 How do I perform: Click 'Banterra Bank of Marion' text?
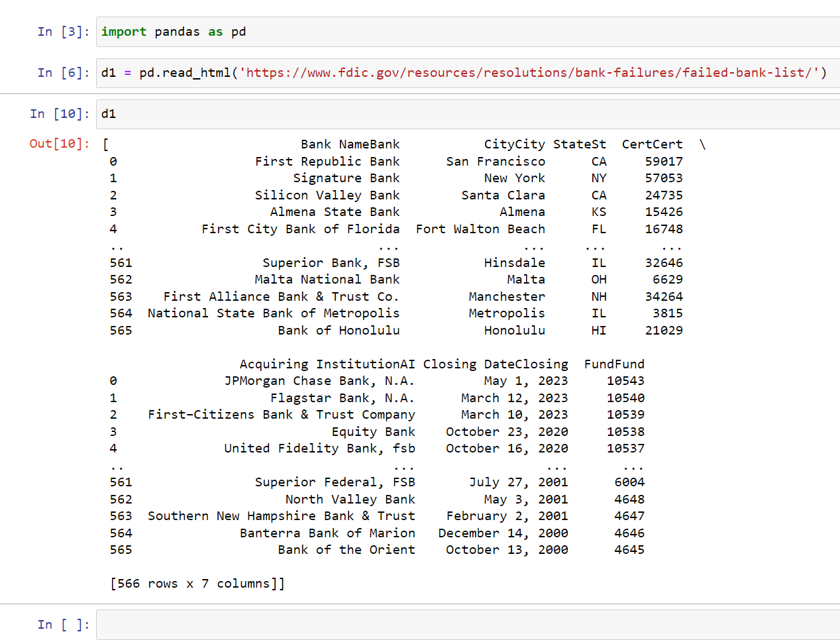click(x=327, y=533)
